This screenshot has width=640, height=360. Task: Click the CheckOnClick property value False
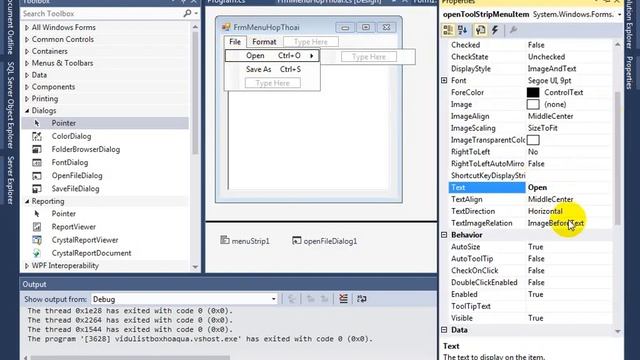tap(536, 271)
